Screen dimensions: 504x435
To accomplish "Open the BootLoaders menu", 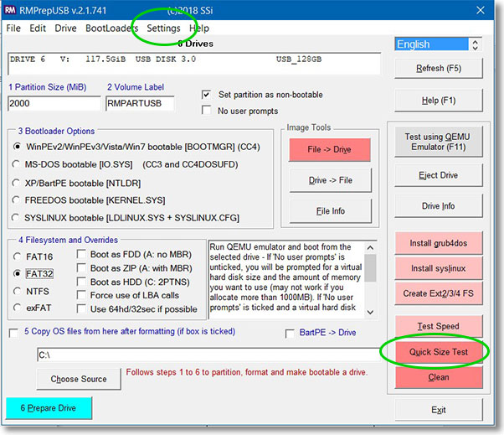I will click(112, 28).
